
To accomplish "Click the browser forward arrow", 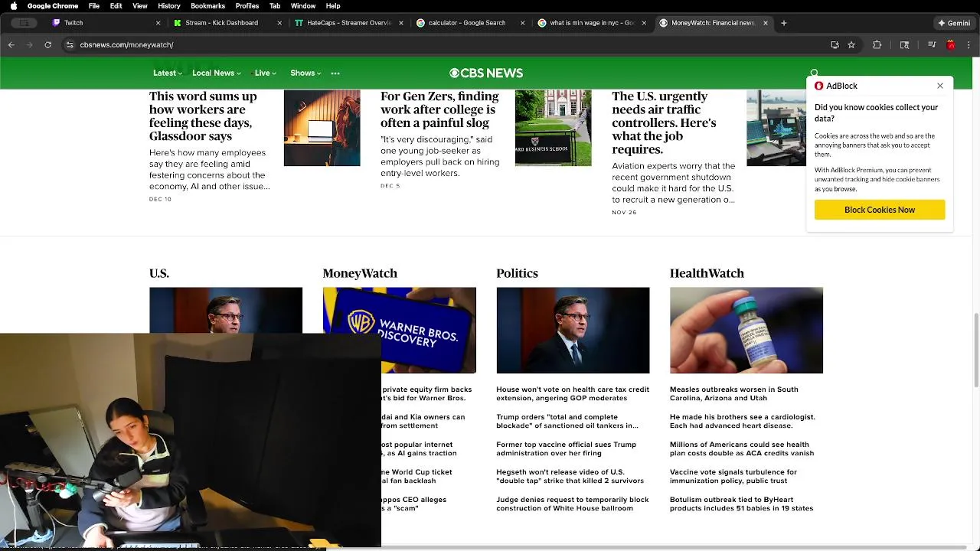I will tap(30, 45).
